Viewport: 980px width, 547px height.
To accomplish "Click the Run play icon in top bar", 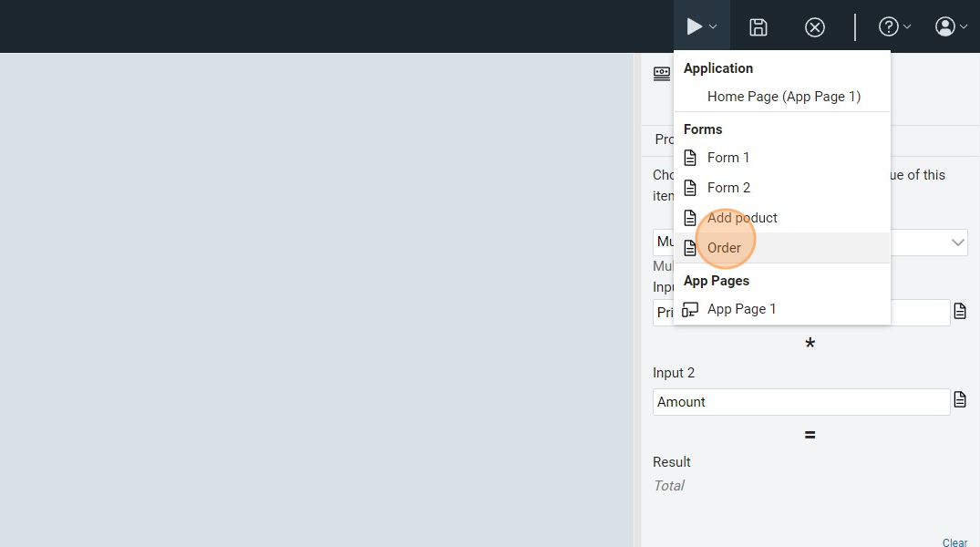I will tap(695, 27).
